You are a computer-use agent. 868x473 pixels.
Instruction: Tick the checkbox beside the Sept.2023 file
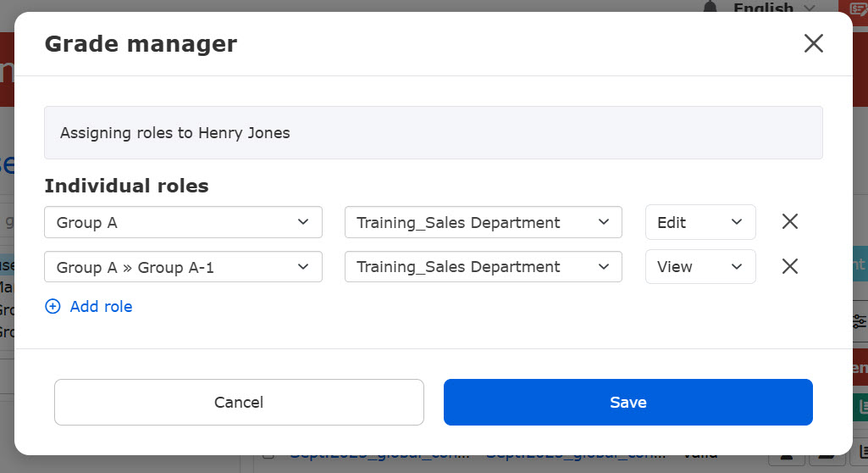click(x=268, y=458)
